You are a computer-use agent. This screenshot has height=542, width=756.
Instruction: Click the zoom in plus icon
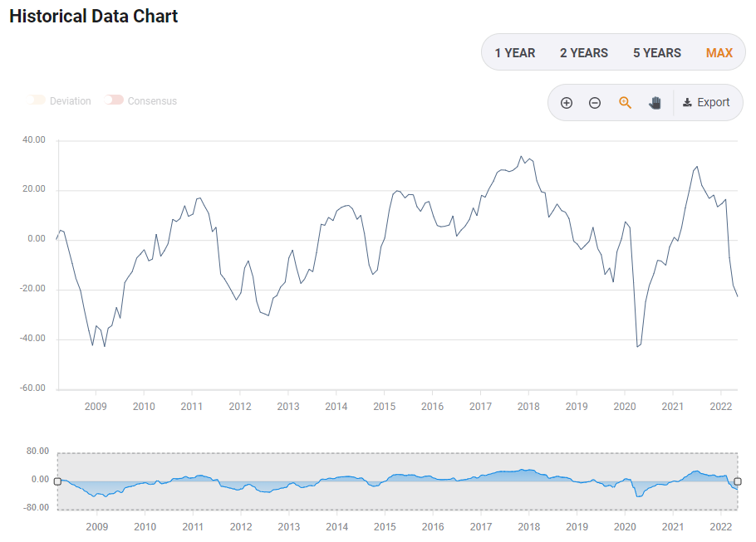(567, 103)
